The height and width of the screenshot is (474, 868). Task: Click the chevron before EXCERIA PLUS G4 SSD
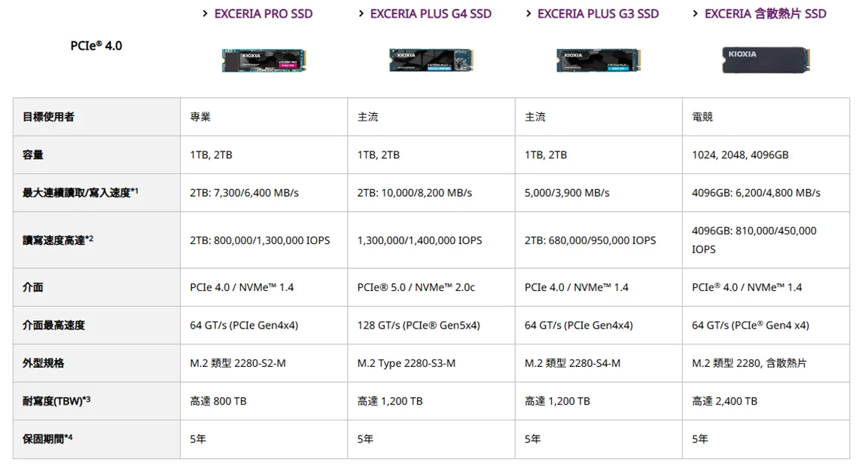click(x=361, y=14)
